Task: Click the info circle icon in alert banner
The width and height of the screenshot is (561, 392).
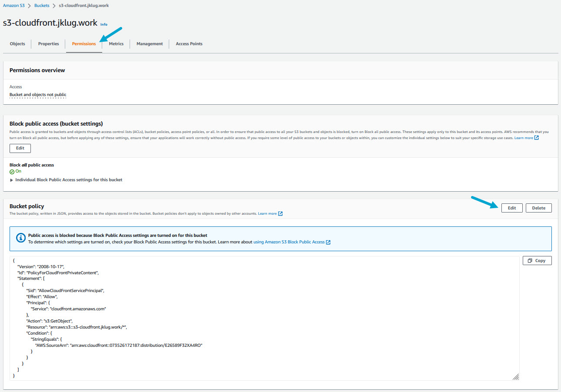Action: pyautogui.click(x=20, y=238)
